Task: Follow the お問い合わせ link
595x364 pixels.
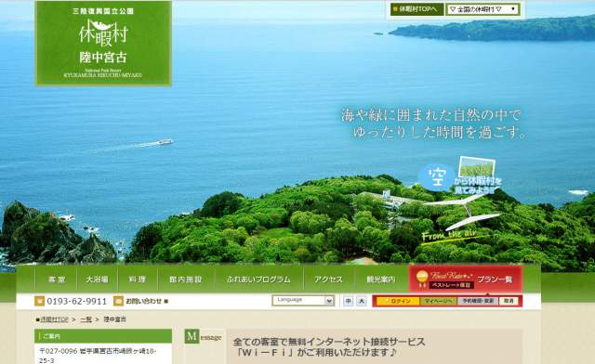Action: 144,301
